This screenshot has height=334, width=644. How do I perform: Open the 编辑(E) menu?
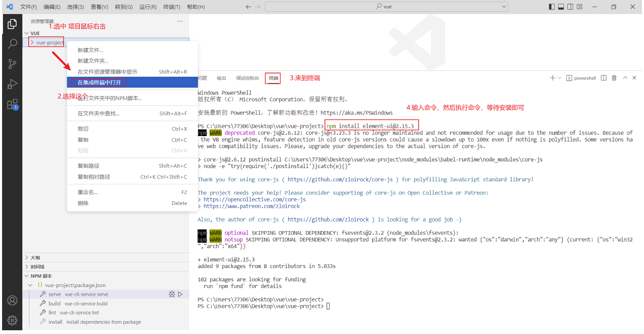tap(52, 7)
